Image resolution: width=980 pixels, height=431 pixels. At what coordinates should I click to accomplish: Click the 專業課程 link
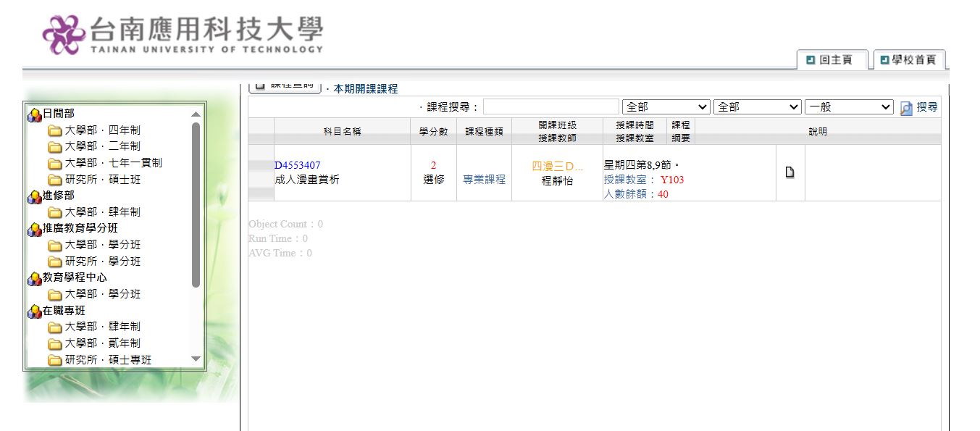pos(484,180)
